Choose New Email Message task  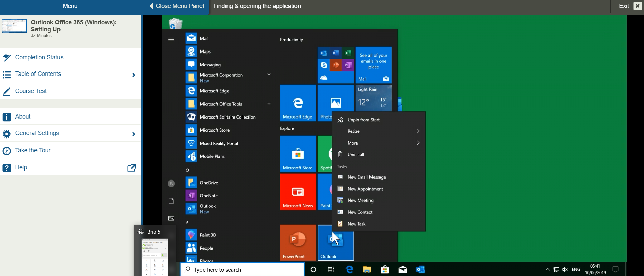[366, 177]
